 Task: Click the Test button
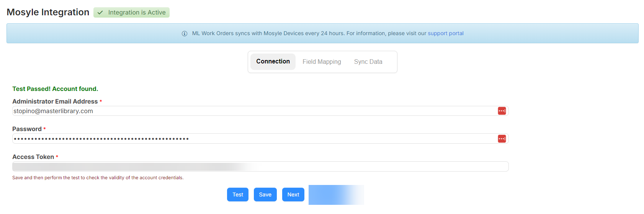pos(238,195)
